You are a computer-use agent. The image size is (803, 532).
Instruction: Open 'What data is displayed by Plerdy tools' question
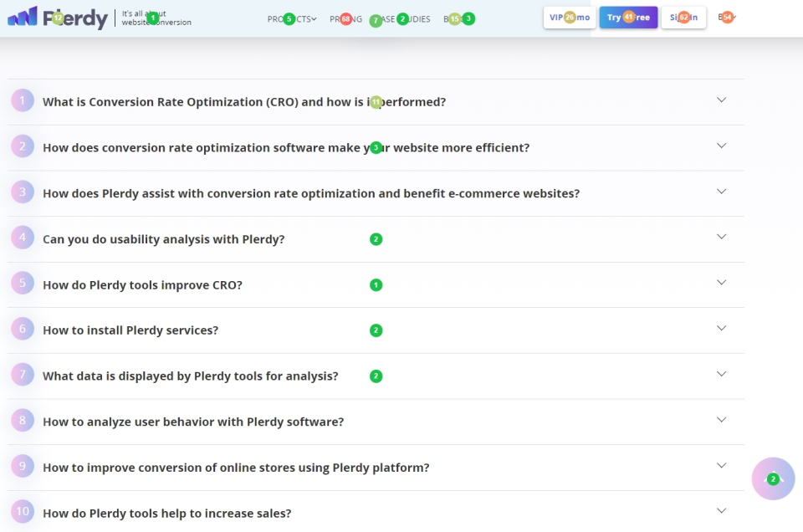pos(191,376)
